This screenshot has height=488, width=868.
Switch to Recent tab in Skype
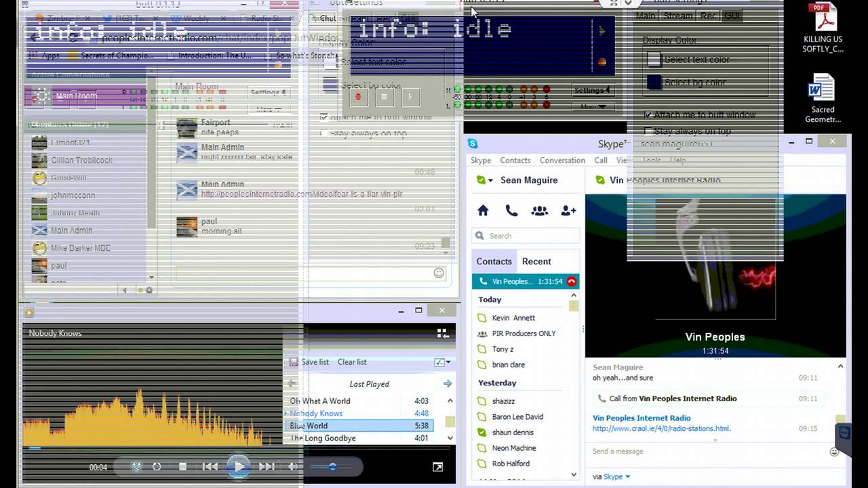(536, 262)
